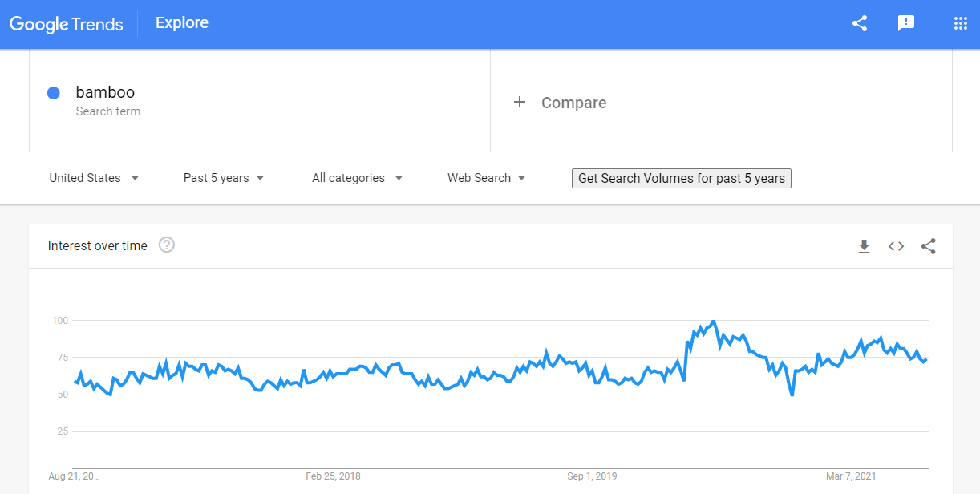Image resolution: width=980 pixels, height=494 pixels.
Task: Click the chart peak near 100
Action: 714,322
